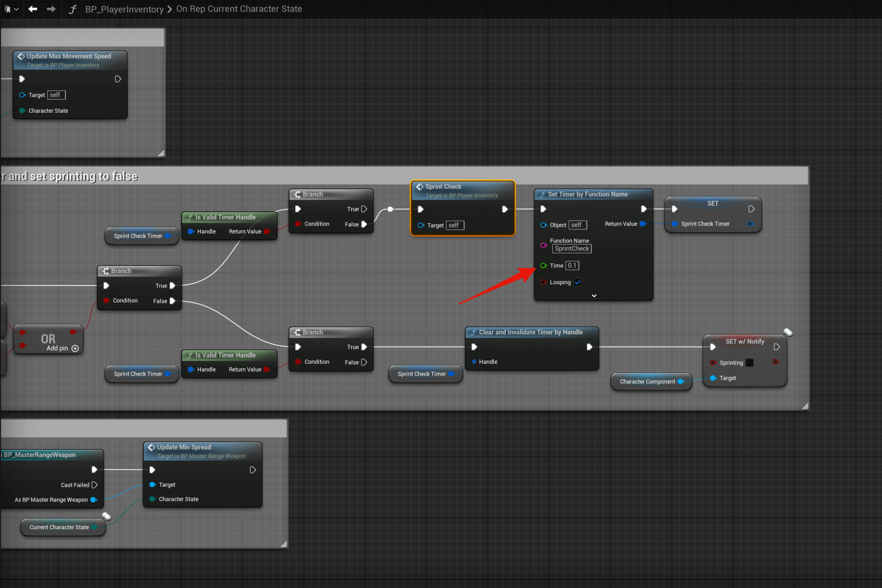Open the bookmarks dropdown in toolbar

tap(11, 9)
